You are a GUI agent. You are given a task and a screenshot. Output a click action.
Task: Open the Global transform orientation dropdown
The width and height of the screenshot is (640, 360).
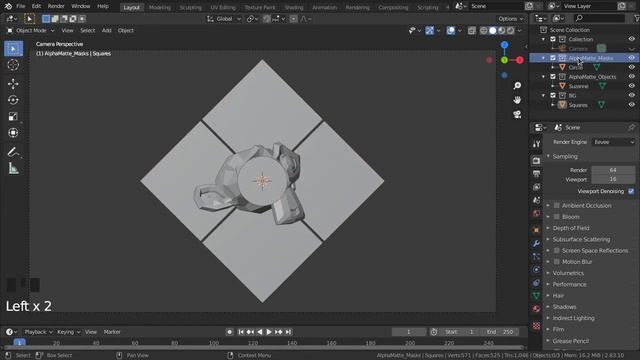point(224,19)
